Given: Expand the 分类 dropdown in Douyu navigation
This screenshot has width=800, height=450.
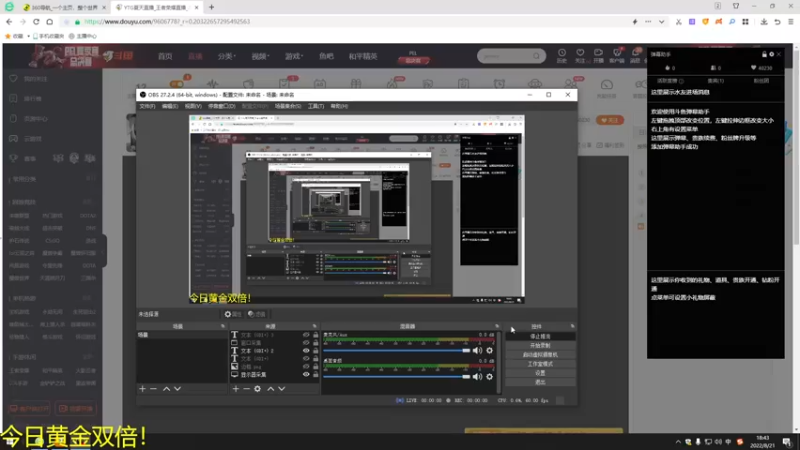Looking at the screenshot, I should [x=227, y=56].
